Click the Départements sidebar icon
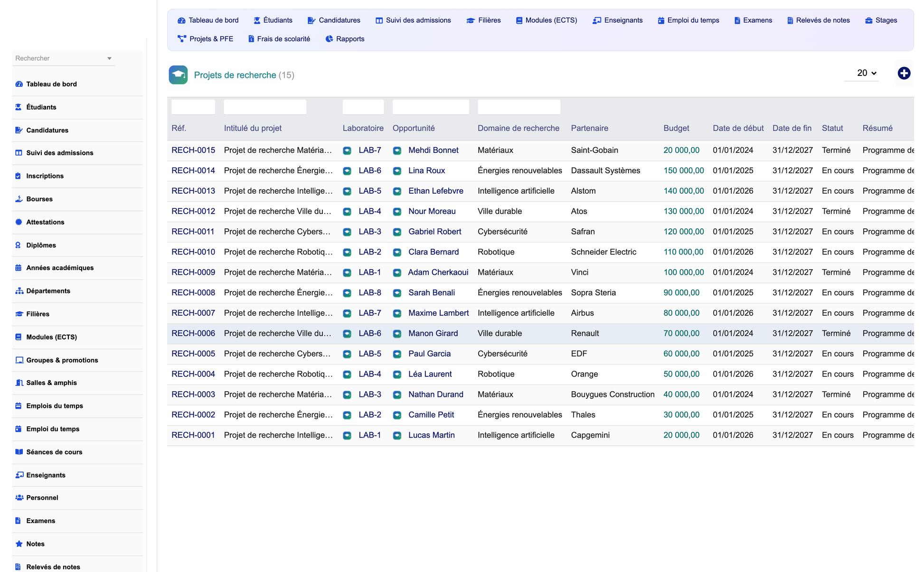The width and height of the screenshot is (924, 572). click(x=19, y=291)
